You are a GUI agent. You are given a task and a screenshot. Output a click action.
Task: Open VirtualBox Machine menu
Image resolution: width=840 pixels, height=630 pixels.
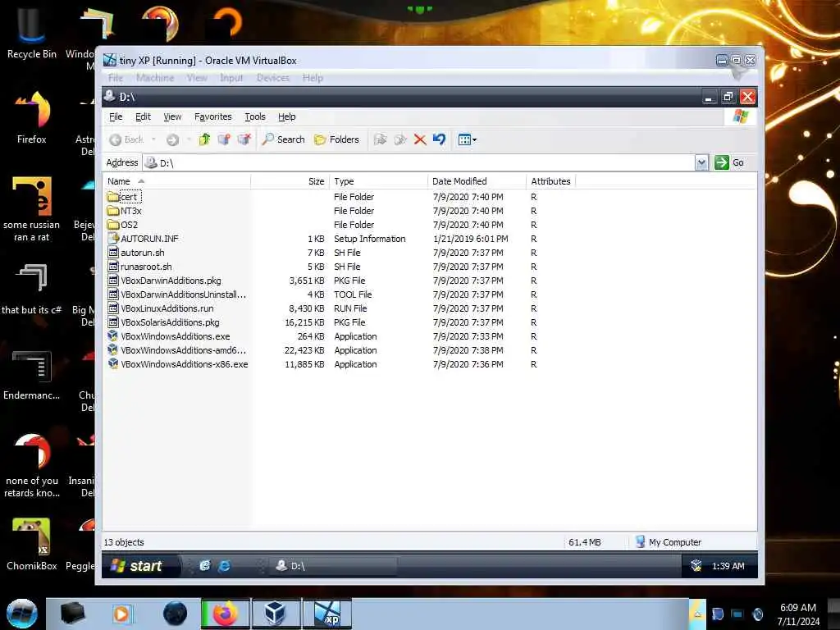tap(155, 78)
